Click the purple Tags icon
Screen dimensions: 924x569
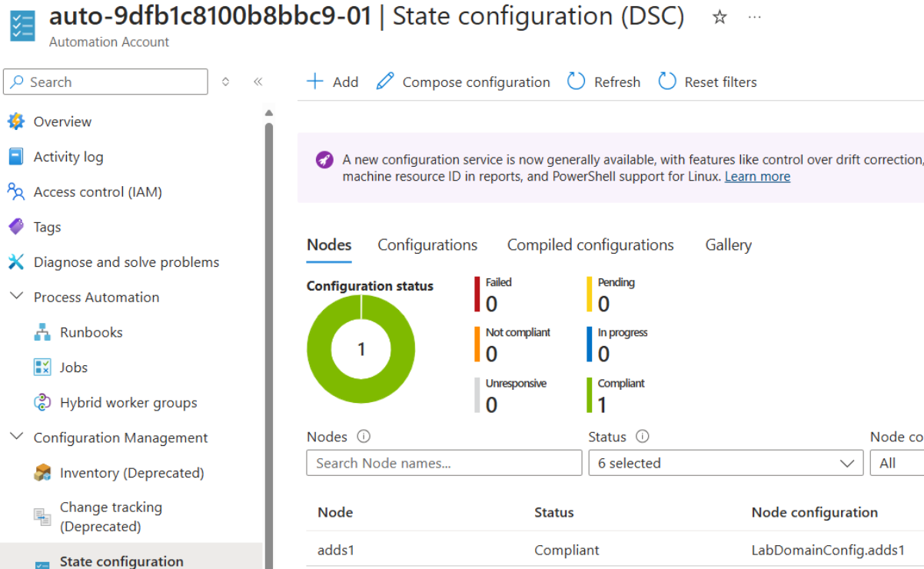[16, 227]
